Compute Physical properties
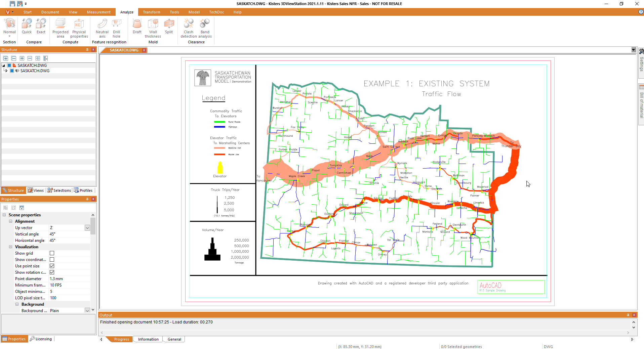 click(x=79, y=29)
